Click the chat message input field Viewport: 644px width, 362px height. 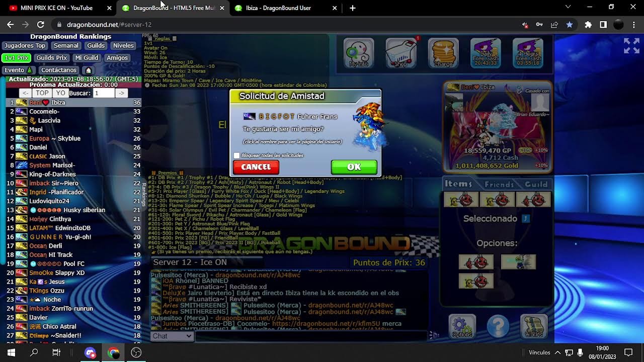[x=311, y=336]
